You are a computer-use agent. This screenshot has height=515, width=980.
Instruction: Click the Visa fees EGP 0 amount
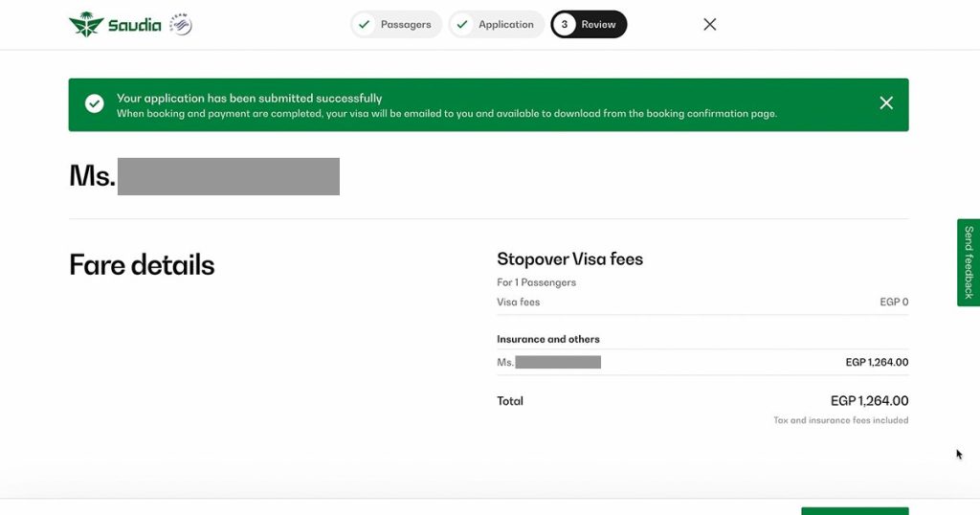(894, 302)
